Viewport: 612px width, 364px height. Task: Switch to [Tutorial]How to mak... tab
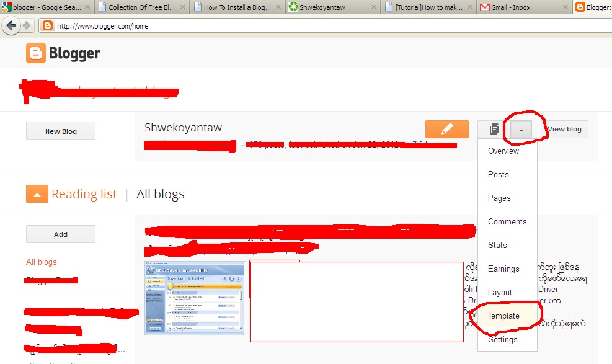coord(428,7)
